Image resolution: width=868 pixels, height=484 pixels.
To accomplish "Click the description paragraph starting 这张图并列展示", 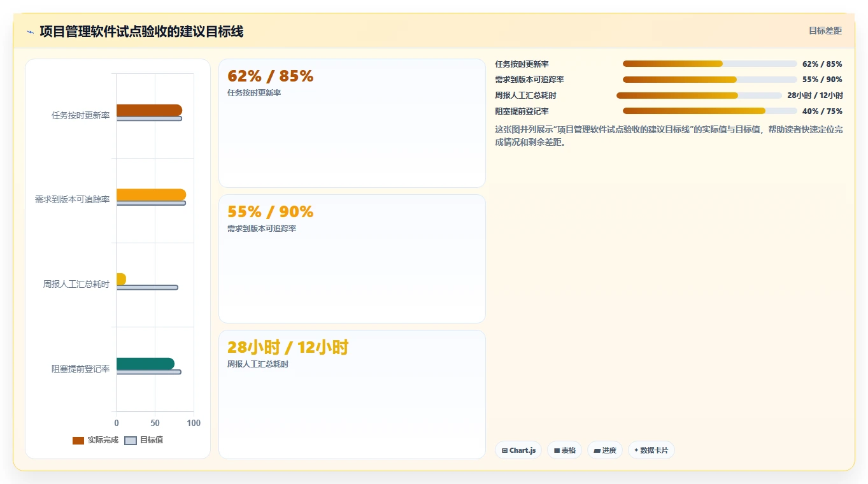I will click(669, 136).
